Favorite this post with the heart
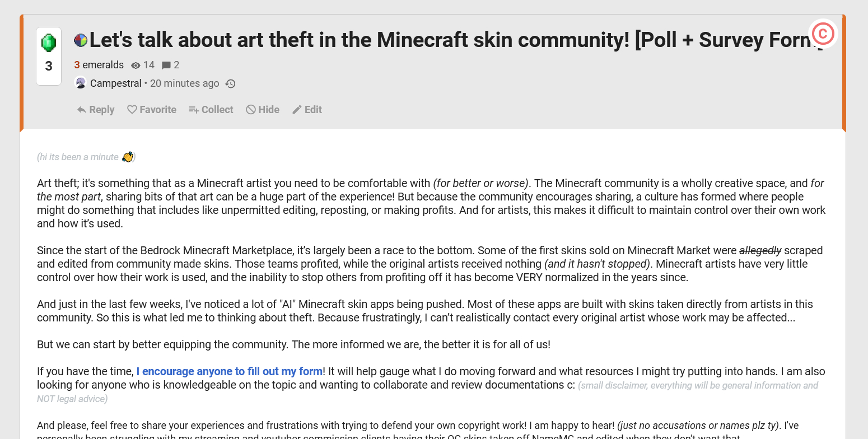The image size is (868, 439). 152,110
